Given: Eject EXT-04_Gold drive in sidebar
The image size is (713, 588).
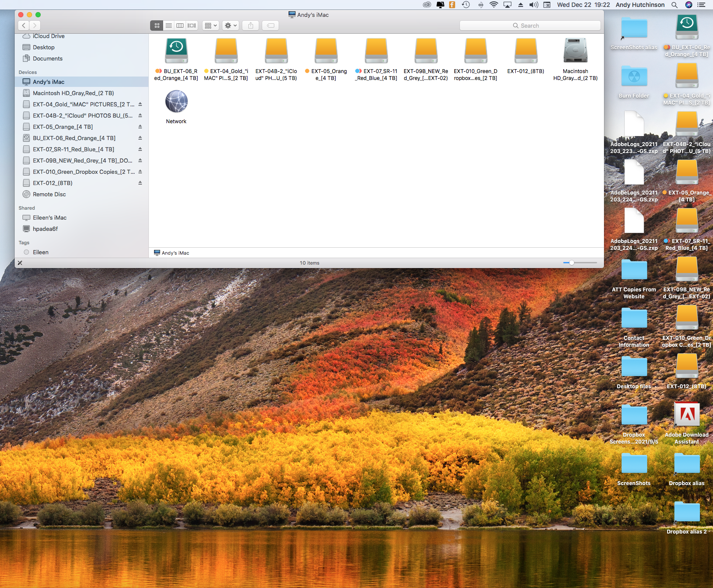Looking at the screenshot, I should click(140, 104).
